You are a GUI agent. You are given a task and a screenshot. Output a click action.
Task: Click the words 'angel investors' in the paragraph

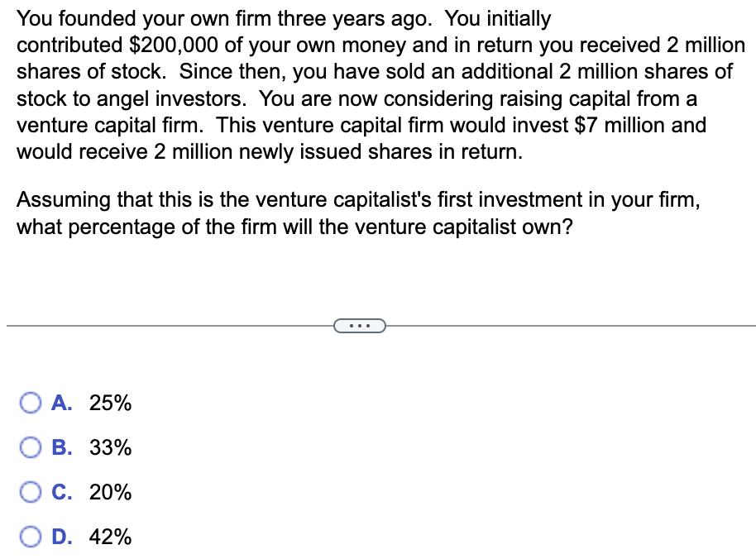pyautogui.click(x=171, y=99)
